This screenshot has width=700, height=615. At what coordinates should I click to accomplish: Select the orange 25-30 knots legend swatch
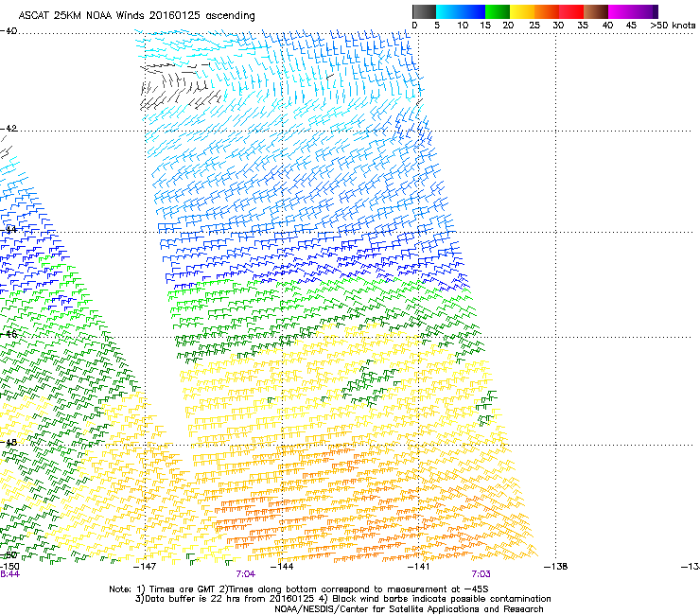coord(547,11)
